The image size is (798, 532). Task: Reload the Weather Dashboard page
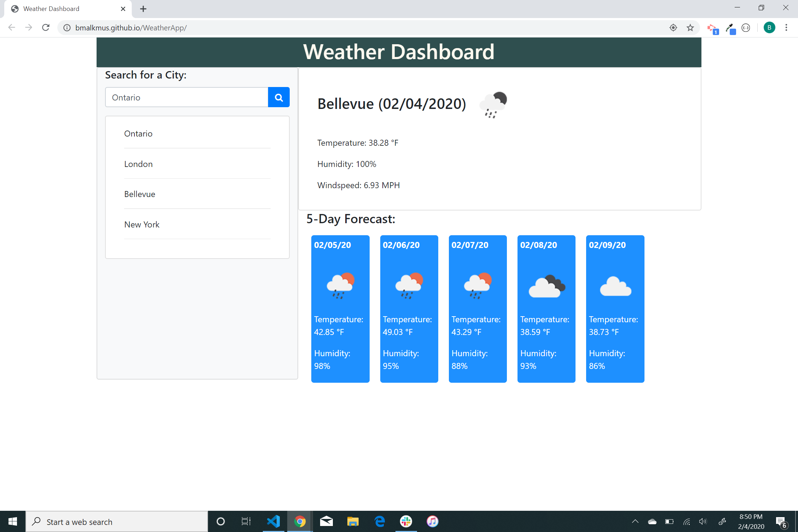(46, 28)
